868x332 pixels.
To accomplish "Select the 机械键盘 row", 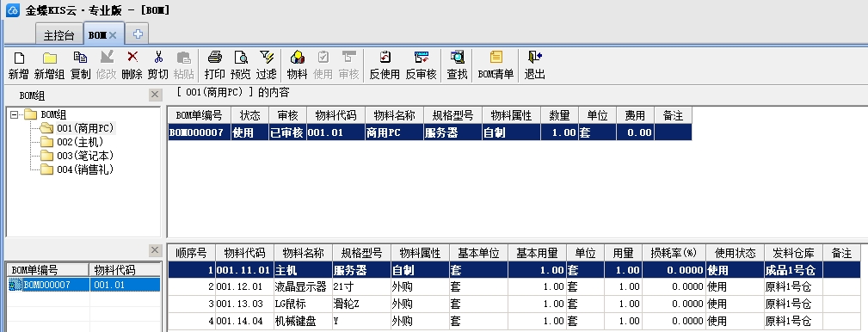I will coord(514,321).
